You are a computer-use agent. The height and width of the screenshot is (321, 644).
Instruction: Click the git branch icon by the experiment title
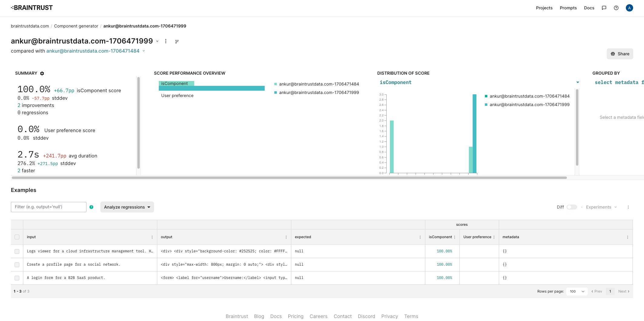point(177,41)
